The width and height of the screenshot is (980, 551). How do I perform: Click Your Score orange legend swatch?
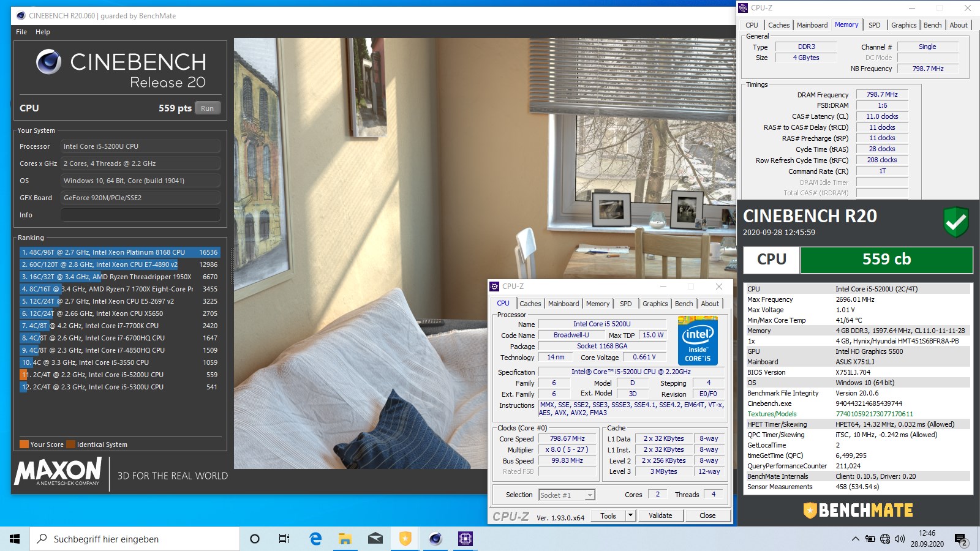(x=24, y=444)
